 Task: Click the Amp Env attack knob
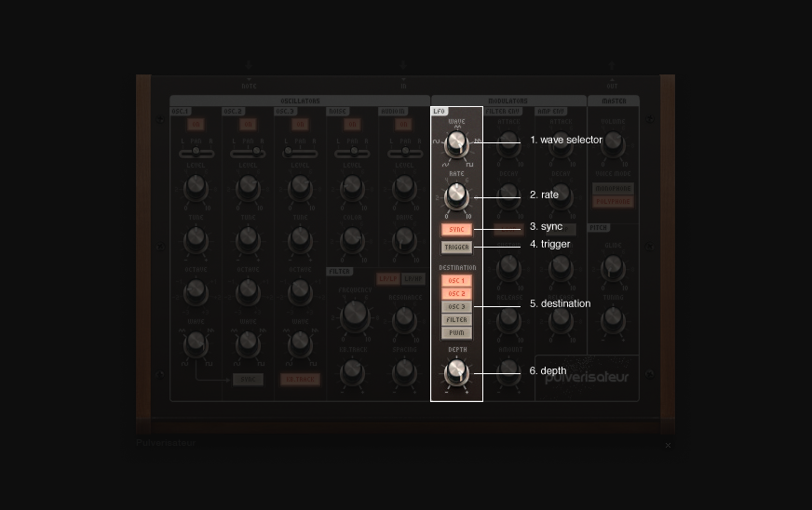click(561, 143)
